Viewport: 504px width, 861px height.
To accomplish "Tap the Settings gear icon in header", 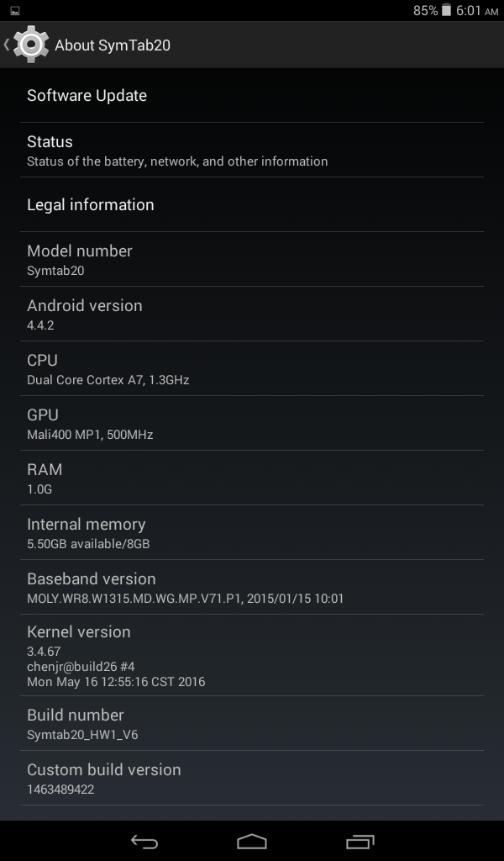I will point(31,45).
